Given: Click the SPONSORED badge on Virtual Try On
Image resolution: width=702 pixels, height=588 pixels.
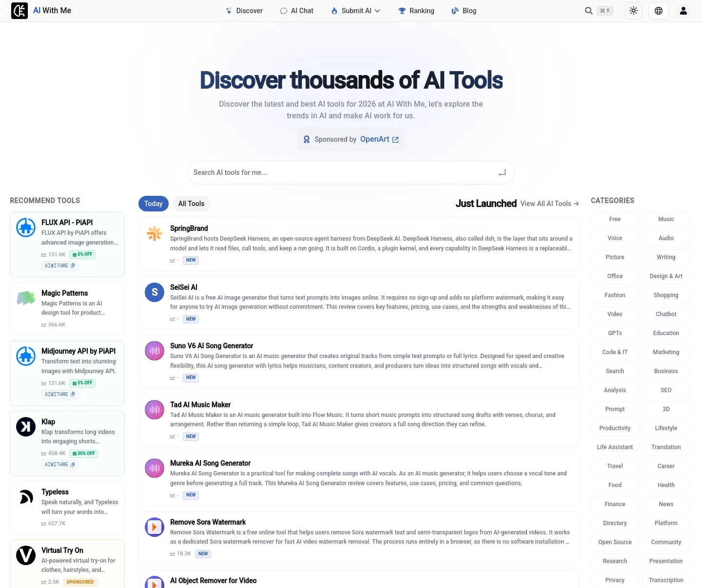Looking at the screenshot, I should click(x=80, y=582).
